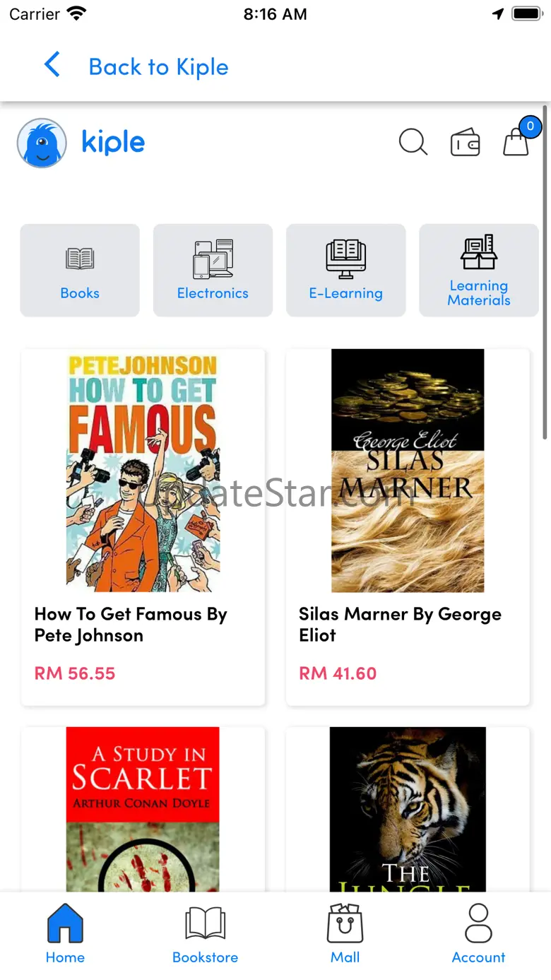Select the Learning Materials category tile

click(x=479, y=270)
